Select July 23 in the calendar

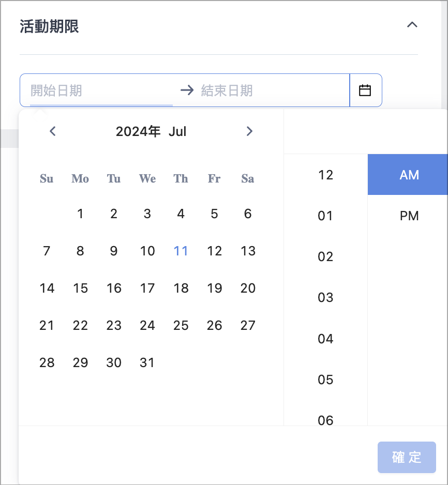[x=113, y=325]
